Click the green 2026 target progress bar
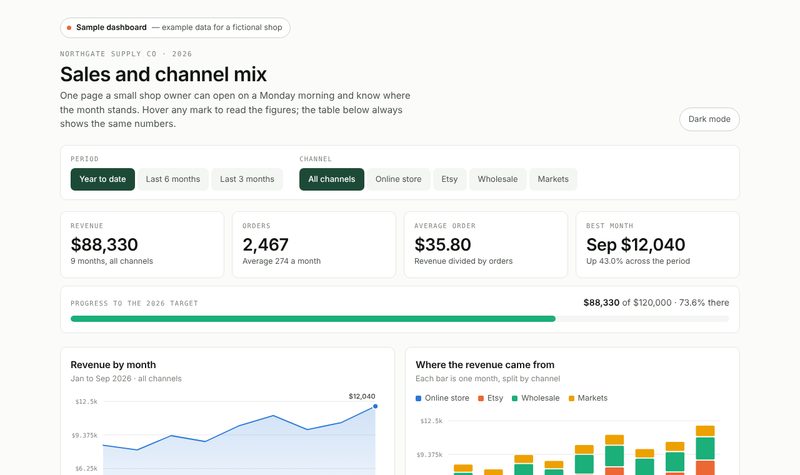The height and width of the screenshot is (475, 800). pyautogui.click(x=313, y=319)
